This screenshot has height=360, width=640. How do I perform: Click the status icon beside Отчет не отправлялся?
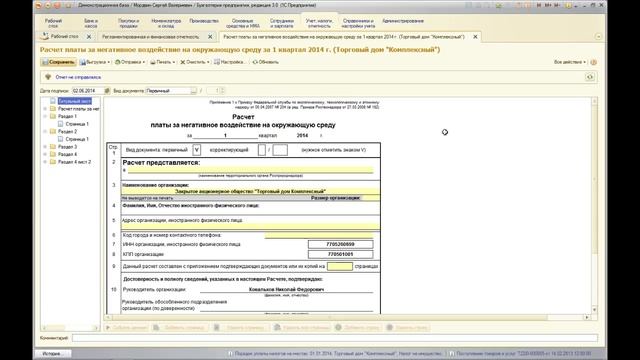click(x=48, y=77)
